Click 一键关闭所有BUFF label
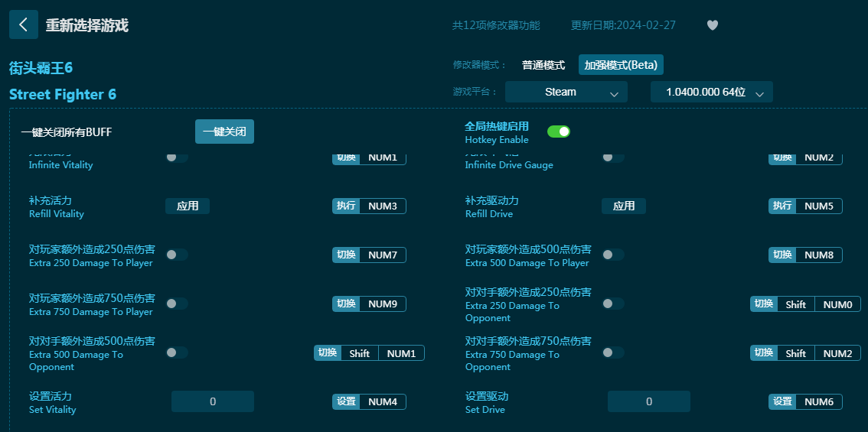Viewport: 868px width, 432px height. (67, 132)
